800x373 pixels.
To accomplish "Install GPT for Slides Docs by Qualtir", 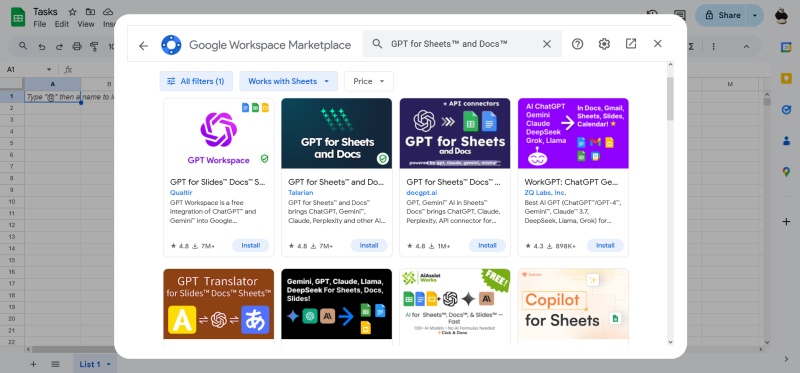I will [251, 245].
